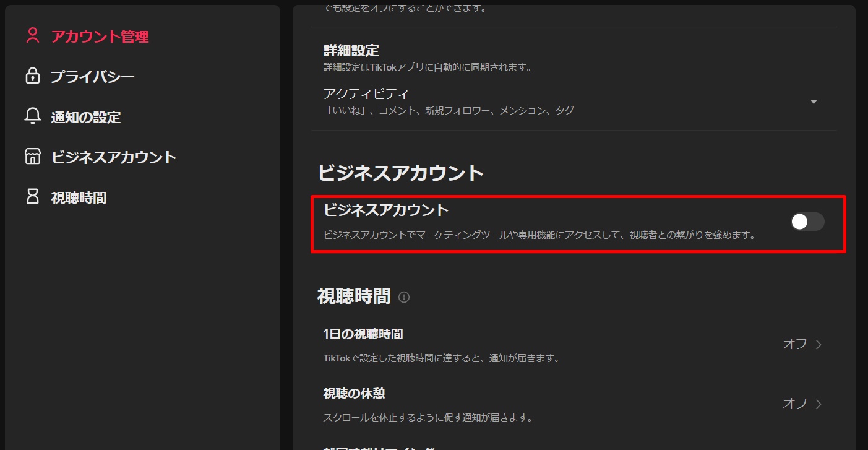This screenshot has height=450, width=868.
Task: Go to プライバシー in the sidebar
Action: [92, 77]
